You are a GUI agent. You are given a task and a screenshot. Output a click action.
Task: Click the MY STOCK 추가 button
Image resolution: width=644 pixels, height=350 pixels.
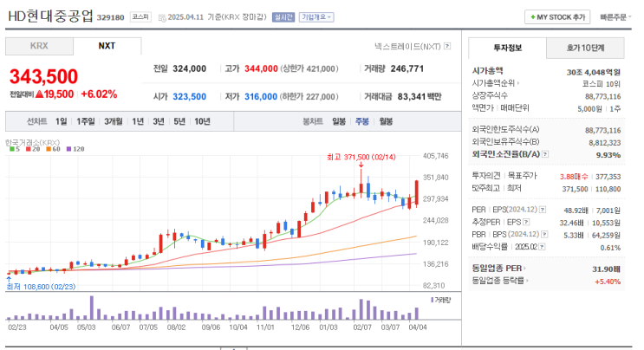click(x=557, y=17)
